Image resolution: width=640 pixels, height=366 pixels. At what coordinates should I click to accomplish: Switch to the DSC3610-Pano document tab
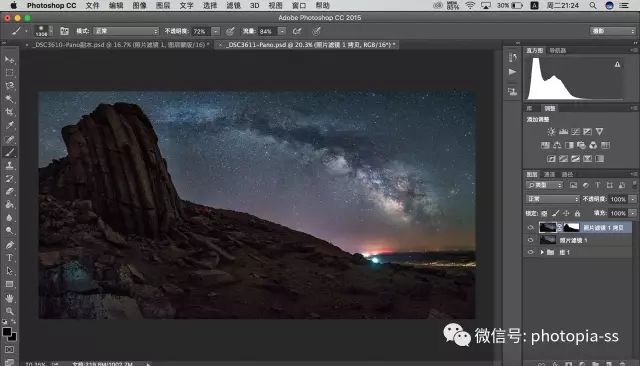[x=119, y=44]
